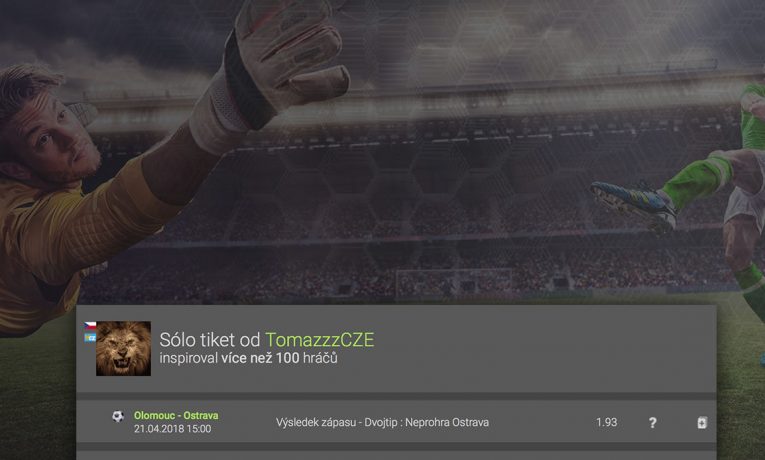Click the blue CZ badge icon
The image size is (765, 460).
click(90, 337)
